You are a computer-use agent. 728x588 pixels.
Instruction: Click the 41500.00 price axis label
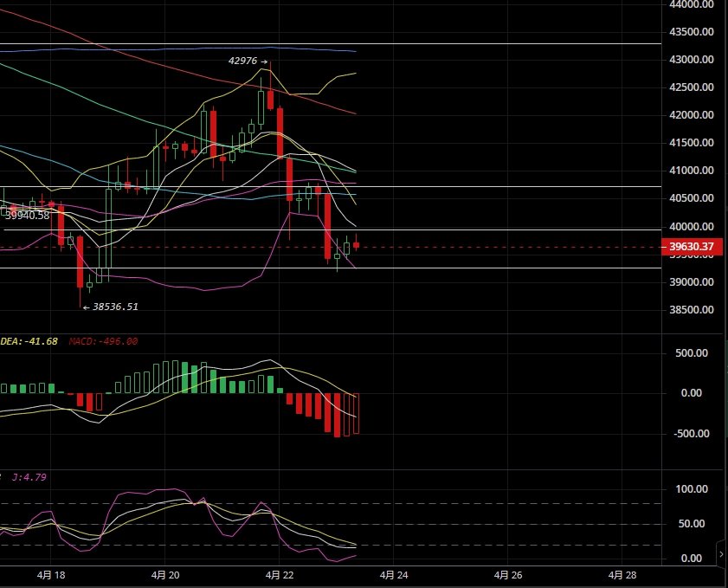[x=692, y=143]
